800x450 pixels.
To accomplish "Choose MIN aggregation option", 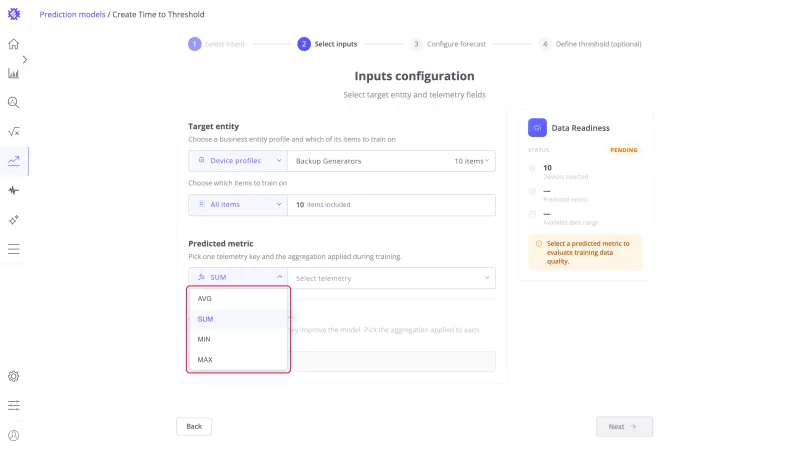I will (238, 339).
